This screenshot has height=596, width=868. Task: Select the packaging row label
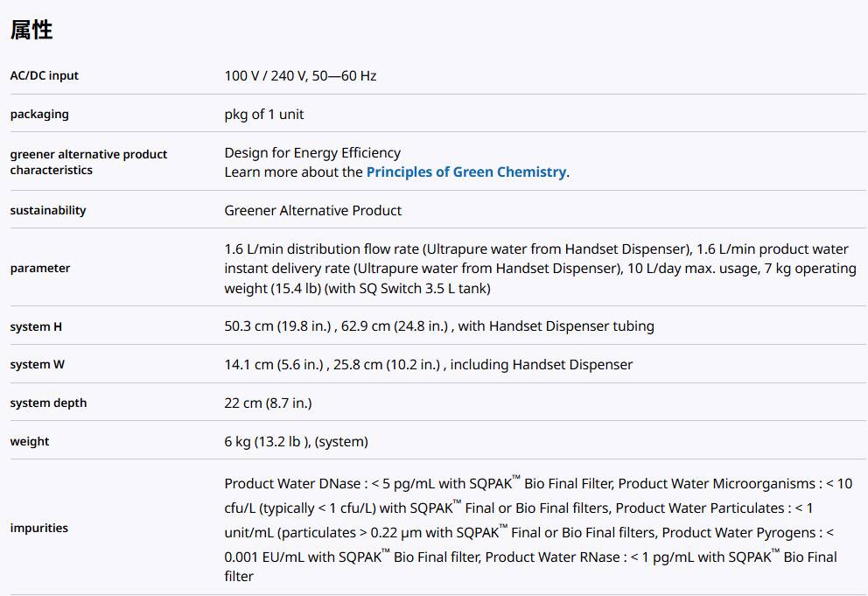pyautogui.click(x=39, y=115)
